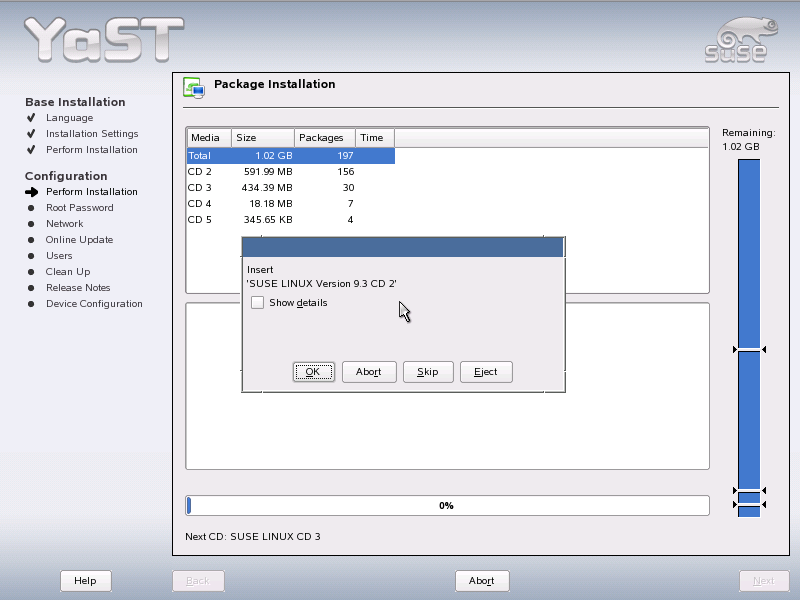Viewport: 800px width, 600px height.
Task: Click the 18.18 MB size cell
Action: [x=270, y=204]
